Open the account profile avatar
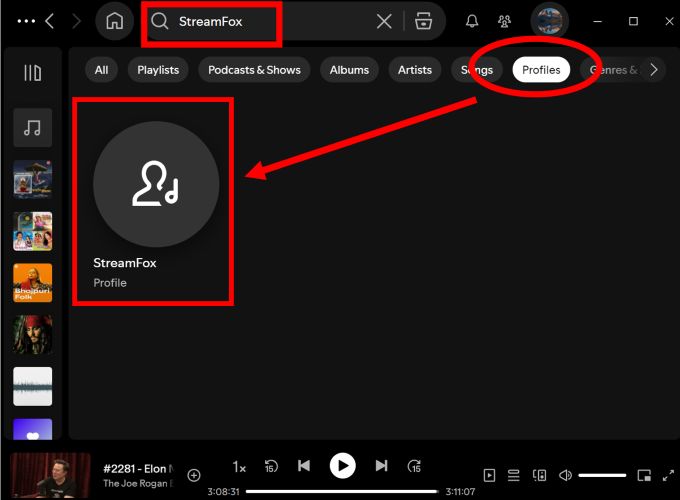The height and width of the screenshot is (500, 680). [x=549, y=21]
